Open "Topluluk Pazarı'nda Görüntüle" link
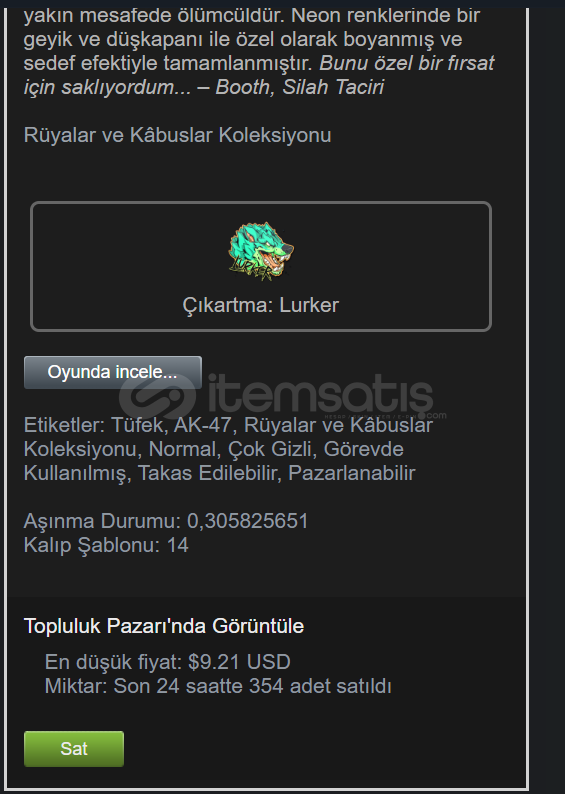Screen dimensions: 565x794 click(164, 626)
